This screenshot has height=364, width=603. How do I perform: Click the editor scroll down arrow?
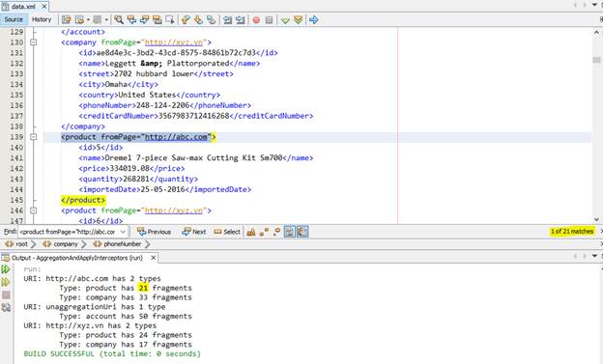[596, 219]
